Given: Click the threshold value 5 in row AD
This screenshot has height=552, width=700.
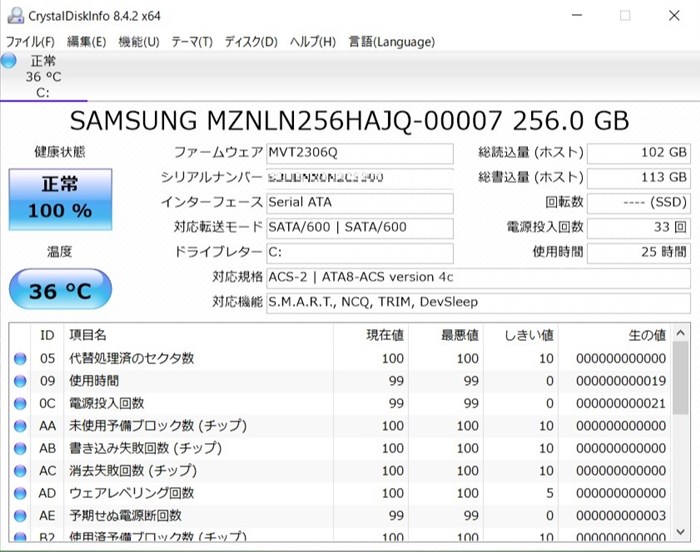Looking at the screenshot, I should tap(550, 493).
